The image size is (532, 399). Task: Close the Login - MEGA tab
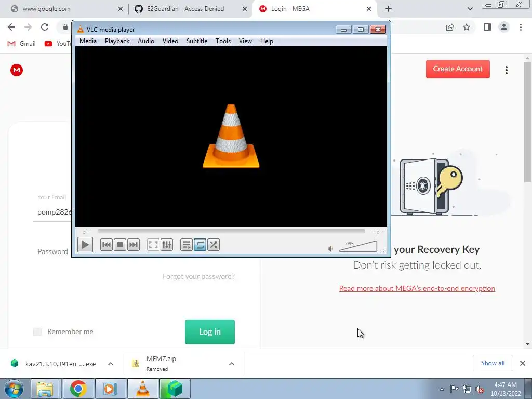[x=369, y=9]
